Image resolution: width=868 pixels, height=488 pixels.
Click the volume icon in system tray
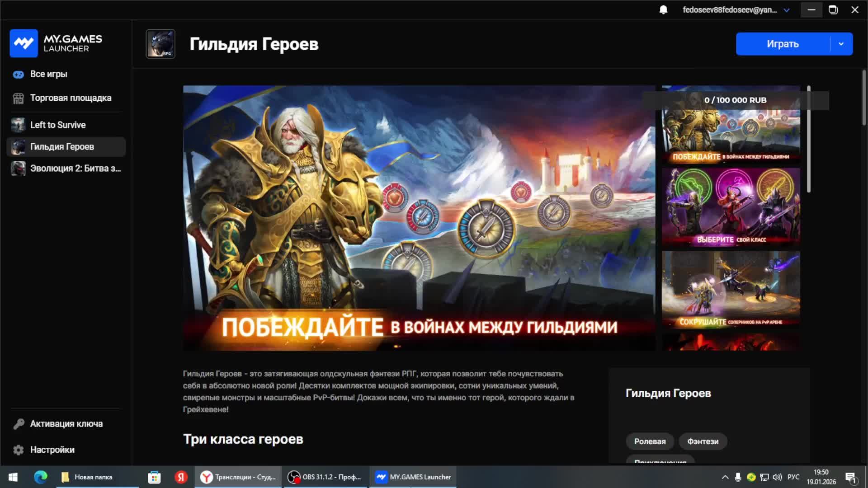777,477
